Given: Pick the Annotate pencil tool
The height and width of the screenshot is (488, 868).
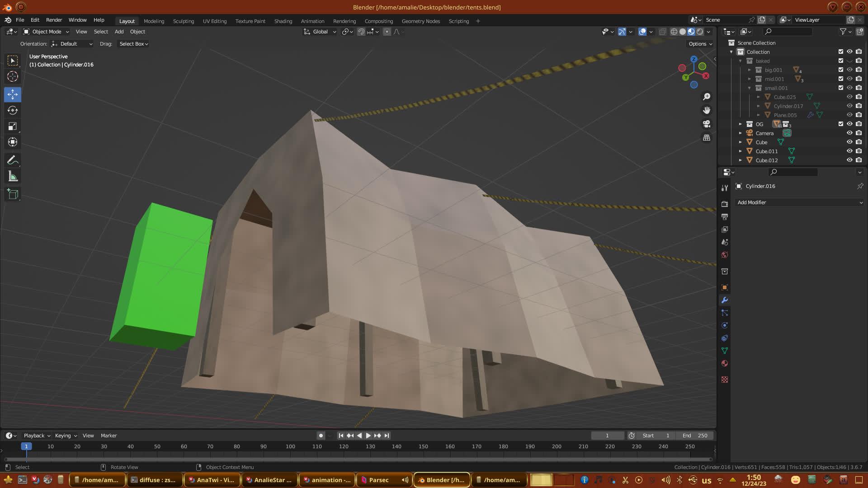Looking at the screenshot, I should (x=13, y=160).
